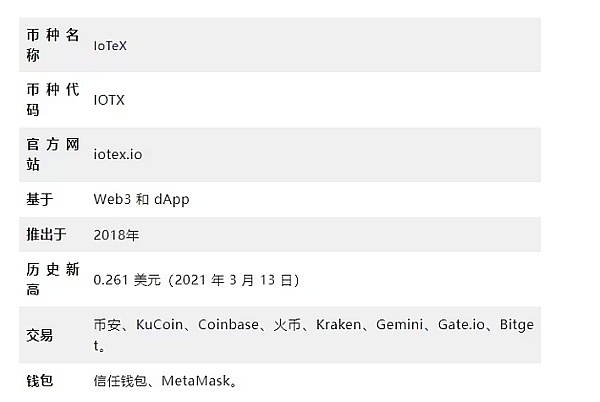The width and height of the screenshot is (600, 402).
Task: Click the 交易 row label
Action: (x=40, y=335)
